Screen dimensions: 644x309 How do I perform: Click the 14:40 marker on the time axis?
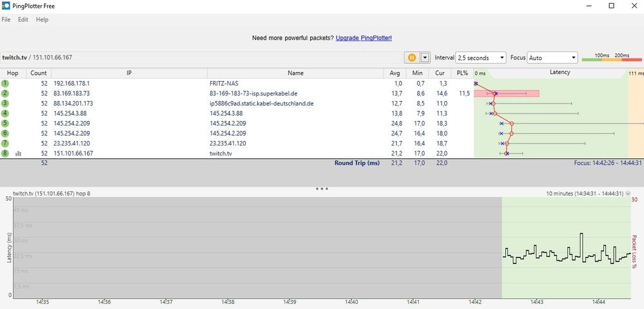tap(351, 302)
